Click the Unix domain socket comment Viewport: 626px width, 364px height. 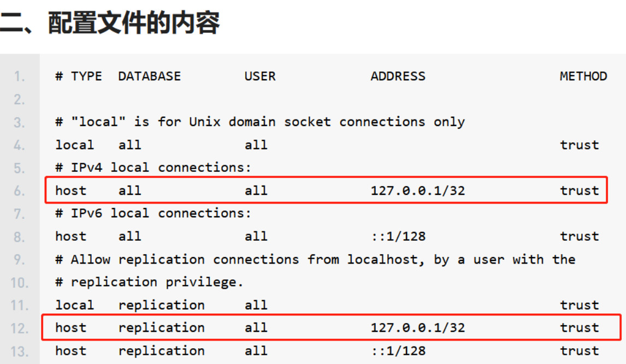[x=260, y=122]
